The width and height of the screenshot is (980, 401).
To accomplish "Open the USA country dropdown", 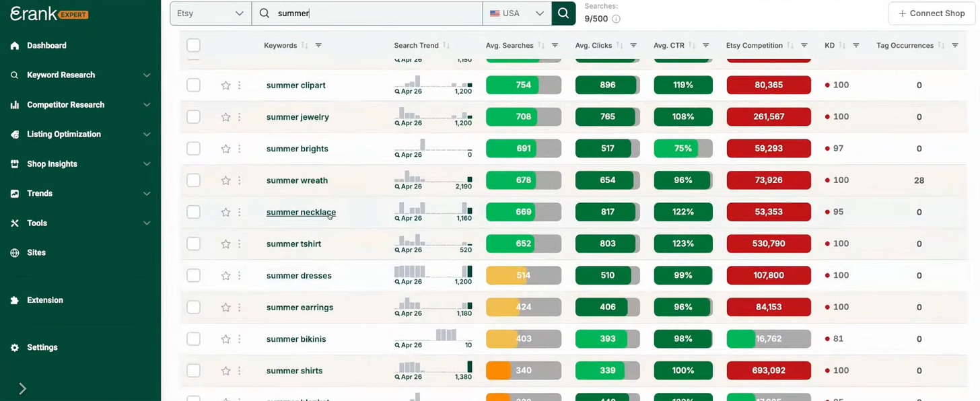I will click(x=517, y=13).
